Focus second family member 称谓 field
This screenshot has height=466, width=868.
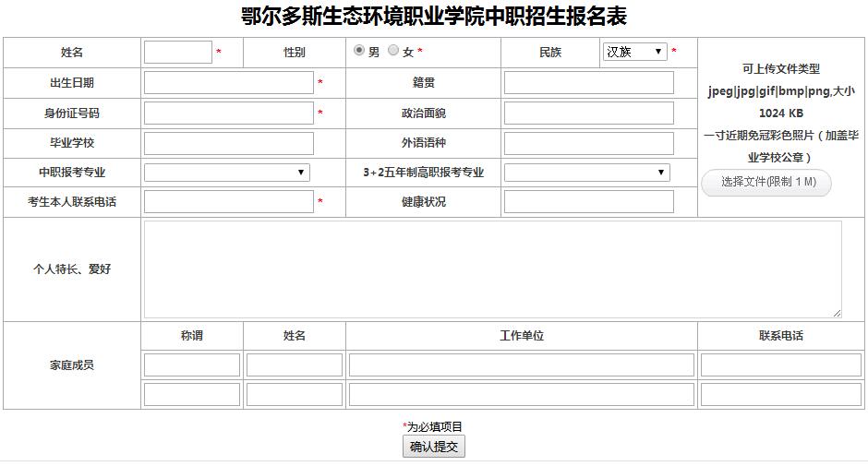click(192, 395)
